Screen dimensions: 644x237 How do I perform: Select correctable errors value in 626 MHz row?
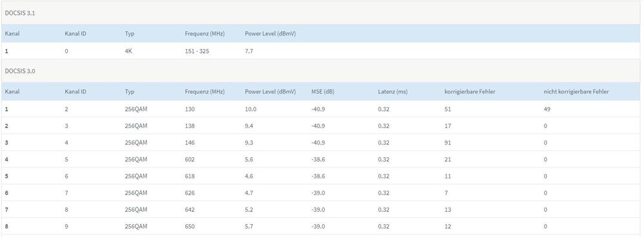tap(446, 193)
